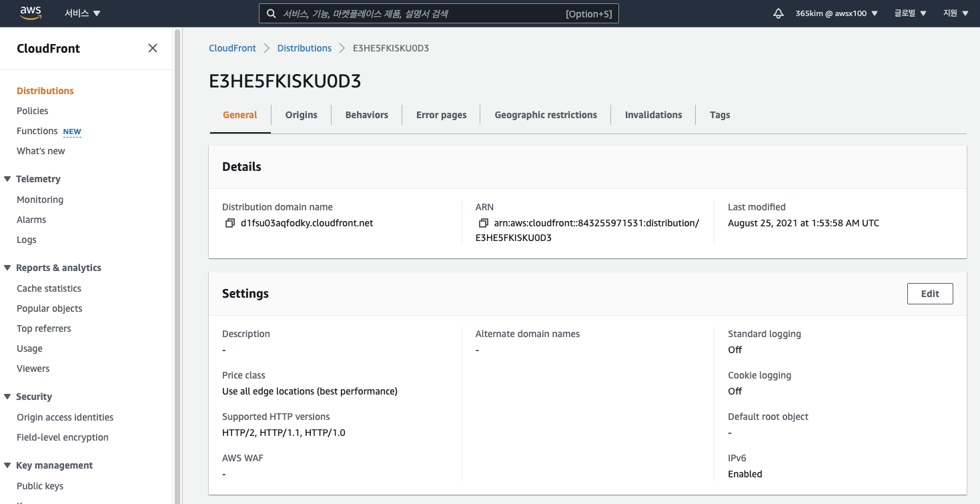Screen dimensions: 980x504
Task: Open Origin access identities
Action: click(65, 417)
